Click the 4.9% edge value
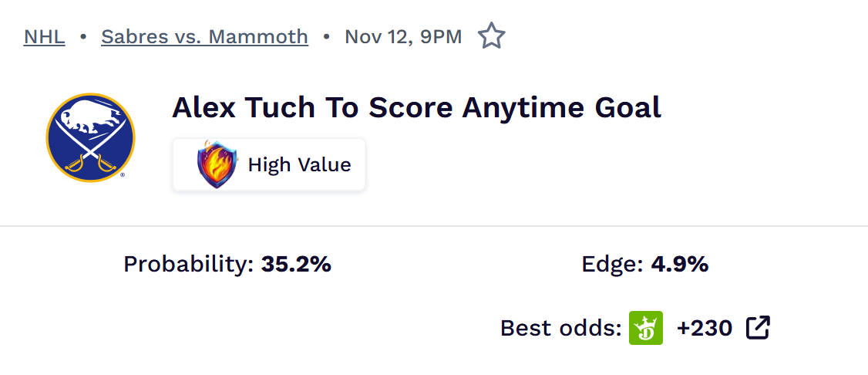 point(679,265)
